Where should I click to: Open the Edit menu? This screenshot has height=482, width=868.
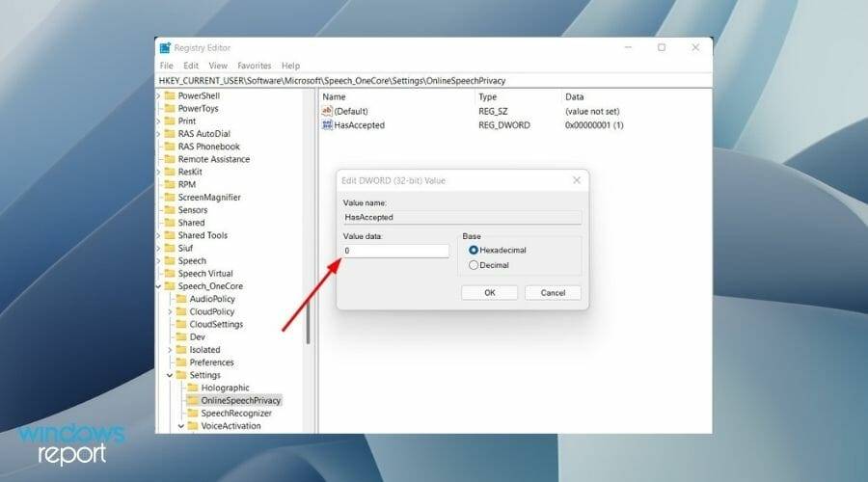click(x=191, y=66)
